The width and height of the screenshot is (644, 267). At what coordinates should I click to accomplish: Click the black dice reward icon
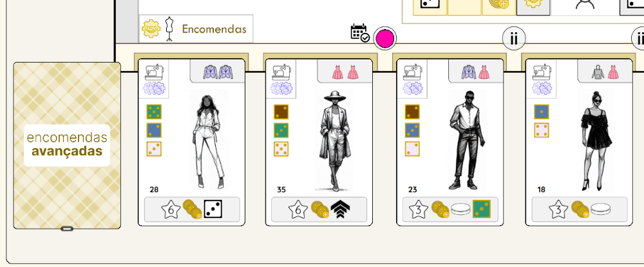tap(213, 210)
